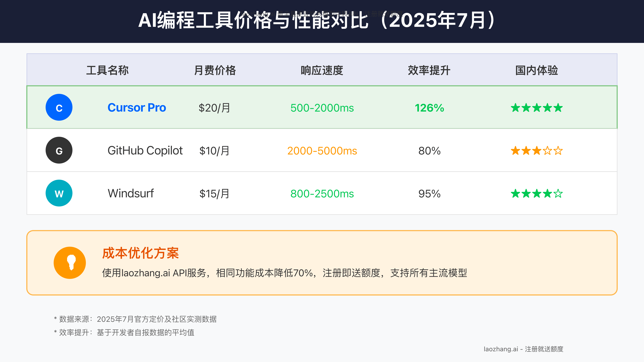Viewport: 644px width, 362px height.
Task: Click the dark GitHub Copilot "G" icon
Action: (59, 150)
